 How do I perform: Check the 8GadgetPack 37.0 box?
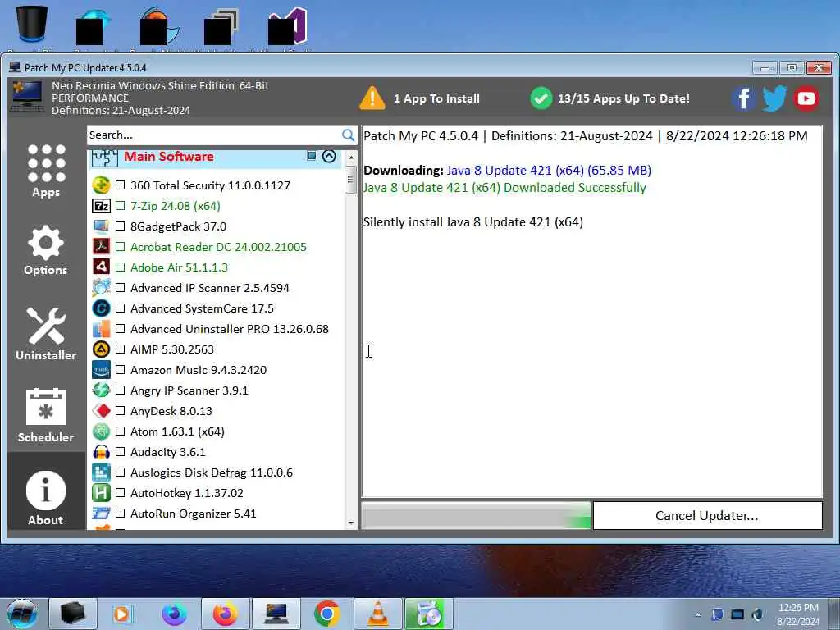tap(120, 226)
